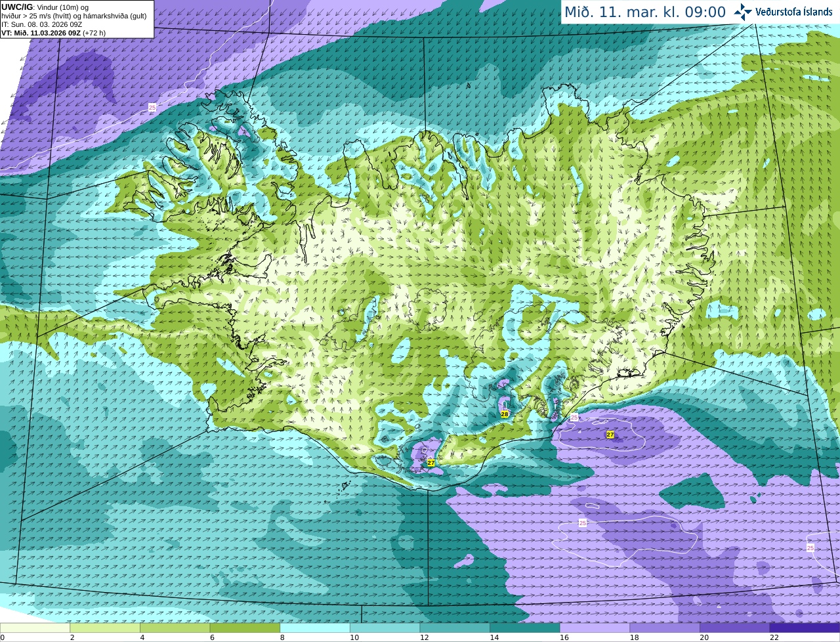Screen dimensions: 840x642
Task: Click the Veðurstofa Íslands logo icon
Action: [x=743, y=12]
